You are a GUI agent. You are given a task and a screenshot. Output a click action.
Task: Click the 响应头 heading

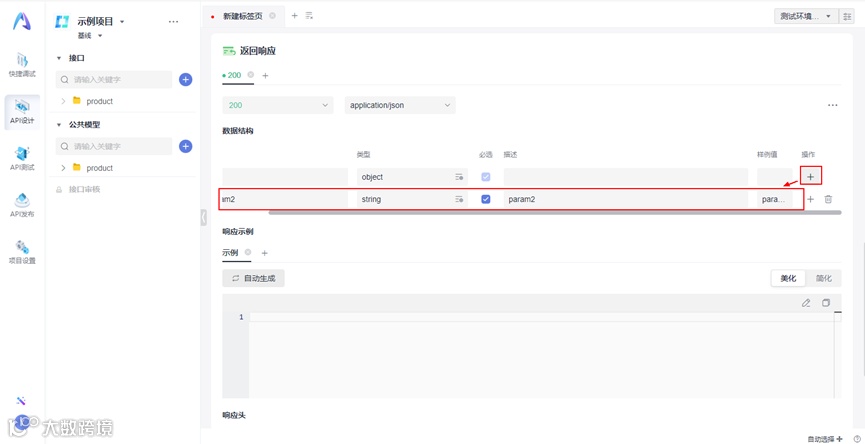pyautogui.click(x=234, y=415)
